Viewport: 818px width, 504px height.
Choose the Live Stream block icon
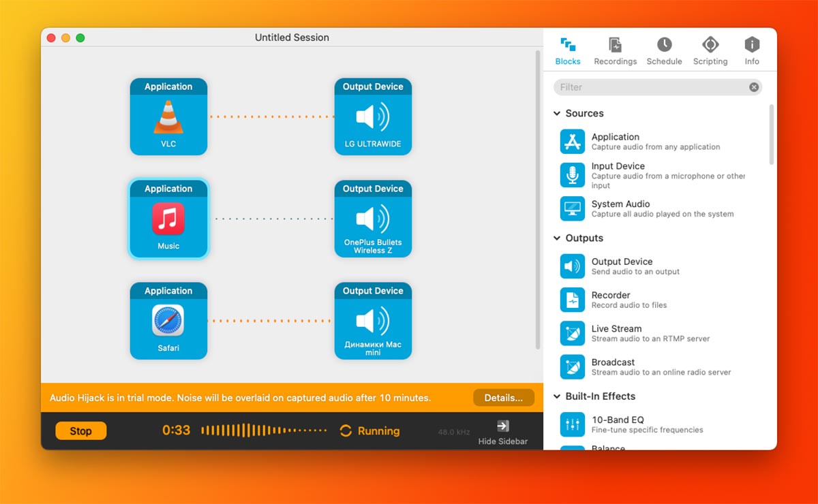pyautogui.click(x=573, y=333)
